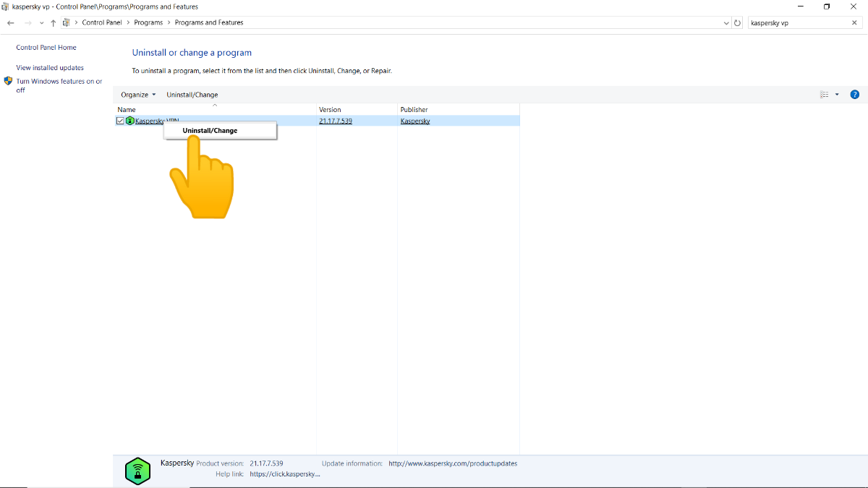Click the Control Panel icon in the address bar
The height and width of the screenshot is (488, 868).
coord(66,22)
